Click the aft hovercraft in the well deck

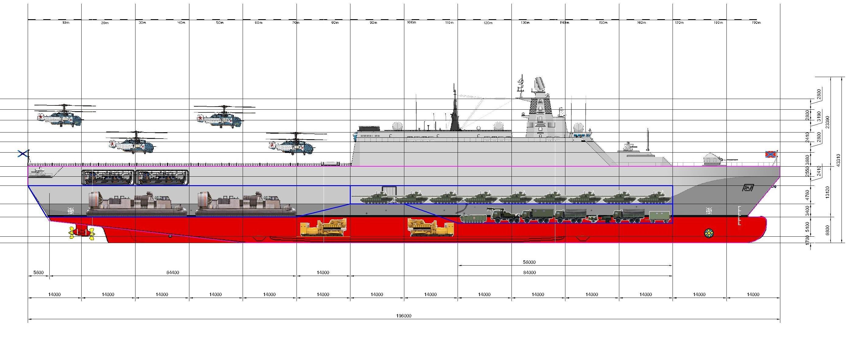click(x=136, y=203)
